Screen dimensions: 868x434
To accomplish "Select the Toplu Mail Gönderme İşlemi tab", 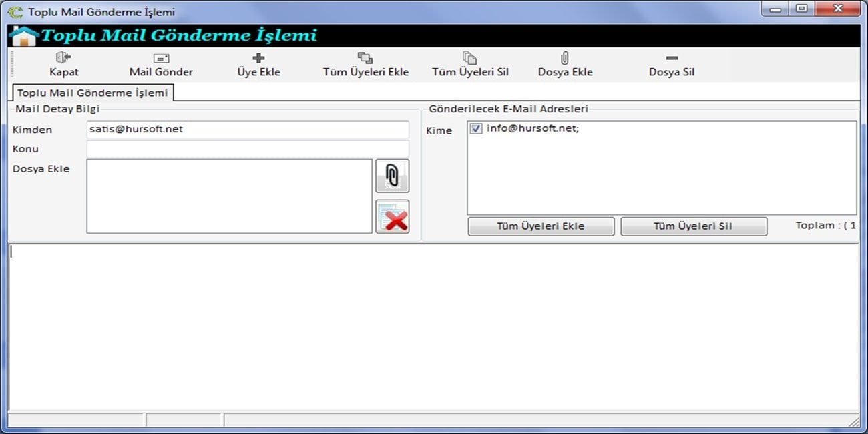I will 93,93.
